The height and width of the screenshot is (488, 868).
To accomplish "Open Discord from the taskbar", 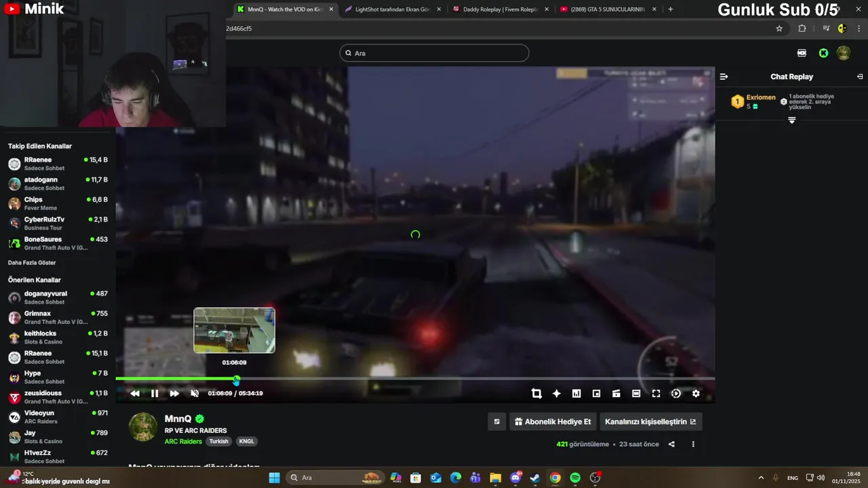I will click(515, 478).
